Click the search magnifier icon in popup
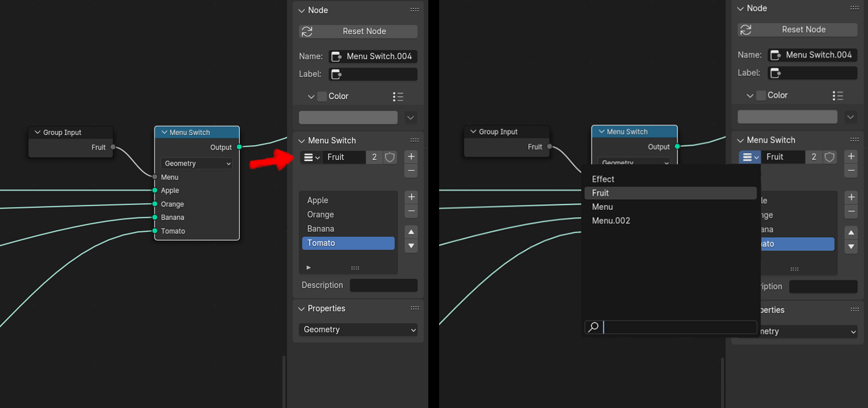The height and width of the screenshot is (408, 868). (593, 327)
